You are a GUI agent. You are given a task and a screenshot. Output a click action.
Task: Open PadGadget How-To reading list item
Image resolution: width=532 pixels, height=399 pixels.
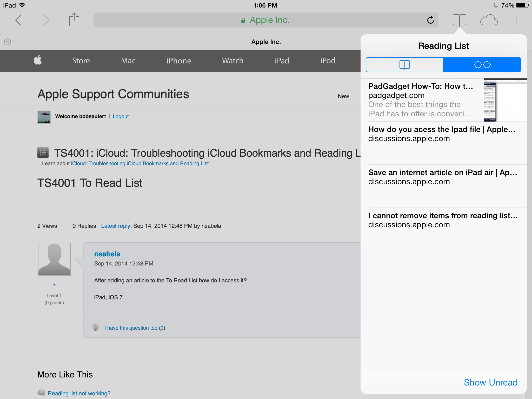[x=421, y=100]
